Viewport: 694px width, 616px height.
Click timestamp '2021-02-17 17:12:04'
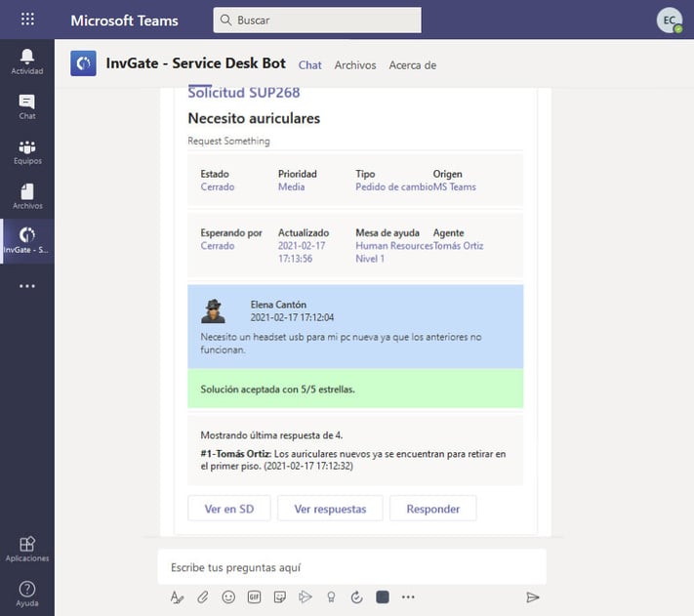coord(292,317)
